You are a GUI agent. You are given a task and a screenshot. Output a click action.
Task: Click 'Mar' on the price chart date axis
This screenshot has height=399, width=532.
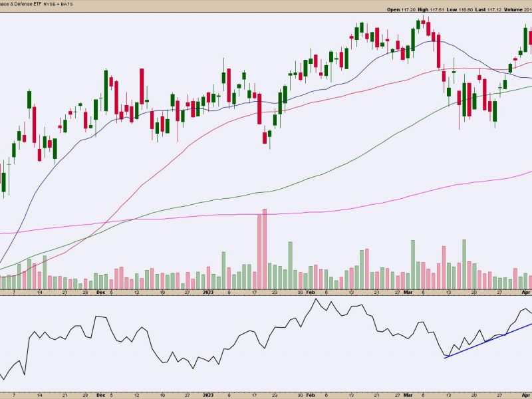pyautogui.click(x=408, y=292)
